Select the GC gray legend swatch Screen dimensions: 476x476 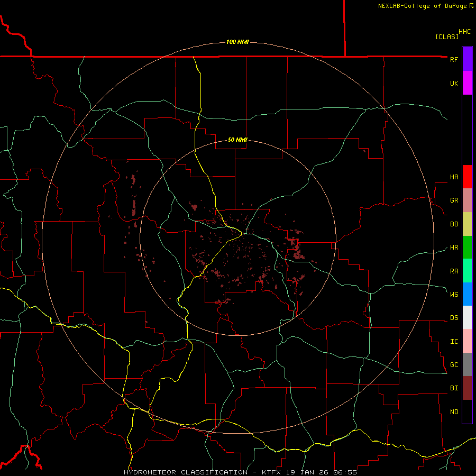tap(467, 364)
